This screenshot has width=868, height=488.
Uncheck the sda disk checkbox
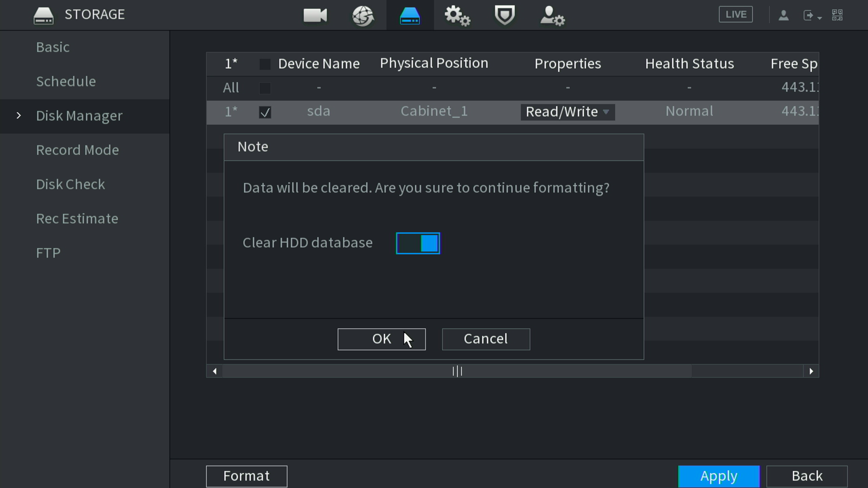click(x=265, y=112)
